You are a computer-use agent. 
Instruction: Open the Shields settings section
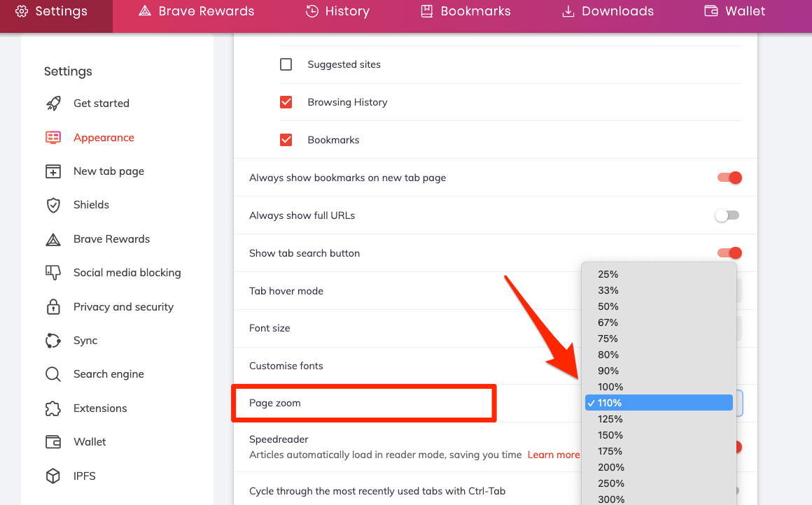(91, 205)
